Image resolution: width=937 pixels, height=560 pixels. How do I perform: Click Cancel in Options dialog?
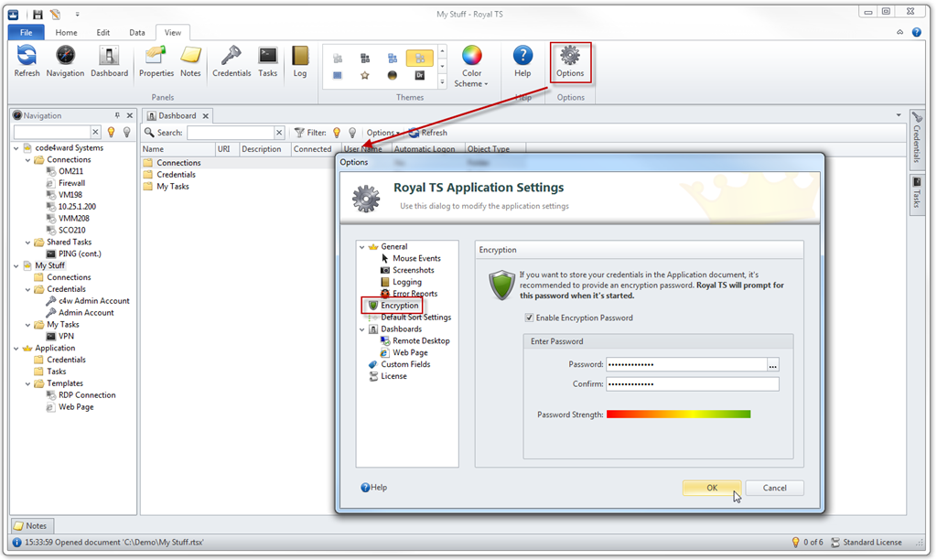point(774,488)
